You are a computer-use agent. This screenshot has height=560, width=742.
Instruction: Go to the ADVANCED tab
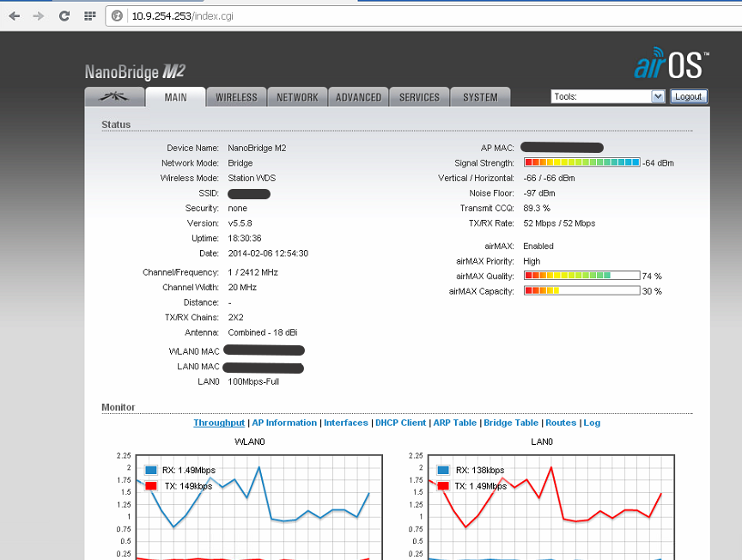[x=358, y=97]
